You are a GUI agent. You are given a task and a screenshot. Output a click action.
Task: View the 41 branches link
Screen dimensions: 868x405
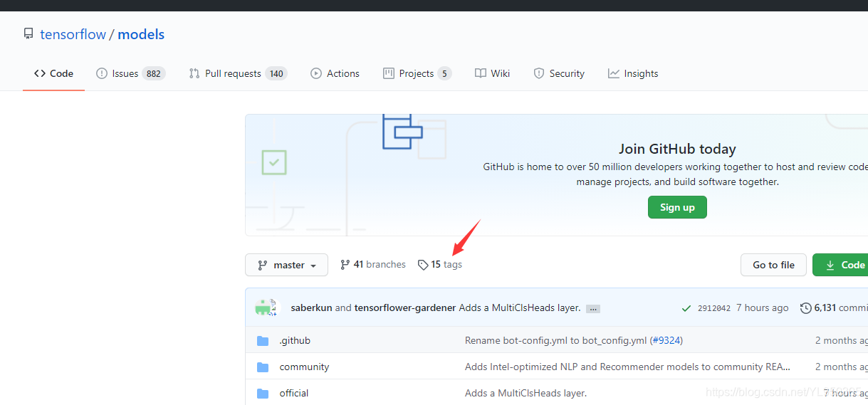(373, 264)
